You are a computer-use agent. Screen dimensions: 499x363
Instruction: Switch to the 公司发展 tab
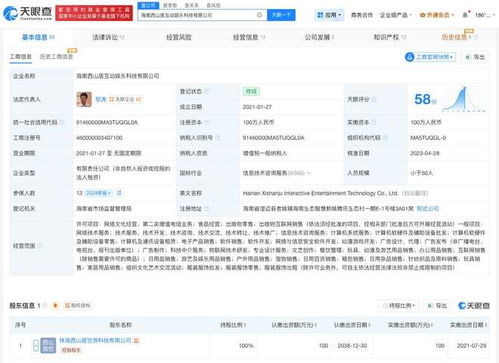tap(319, 37)
